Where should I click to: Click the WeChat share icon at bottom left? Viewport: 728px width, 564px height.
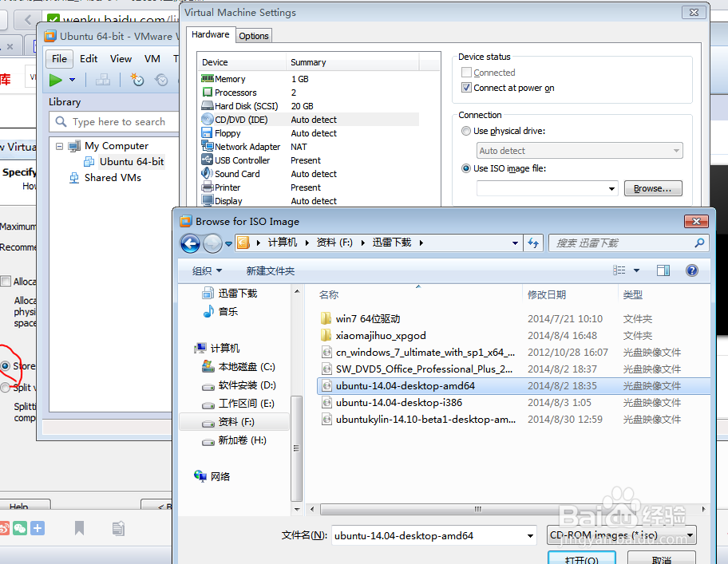(20, 528)
